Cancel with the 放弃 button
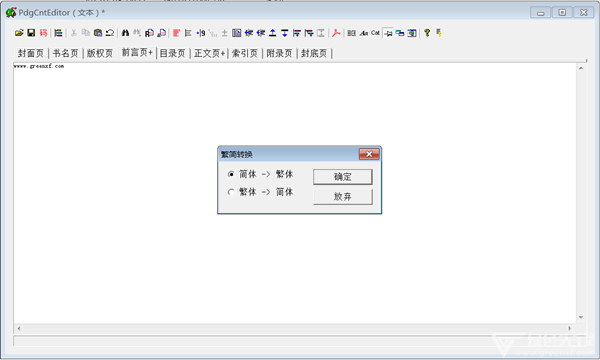The image size is (600, 360). click(x=342, y=197)
